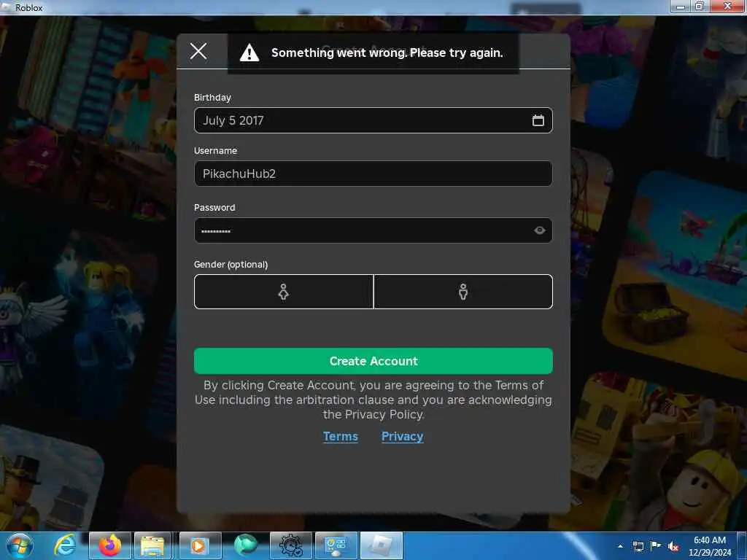Click the gear application taskbar icon
747x560 pixels.
coord(290,545)
